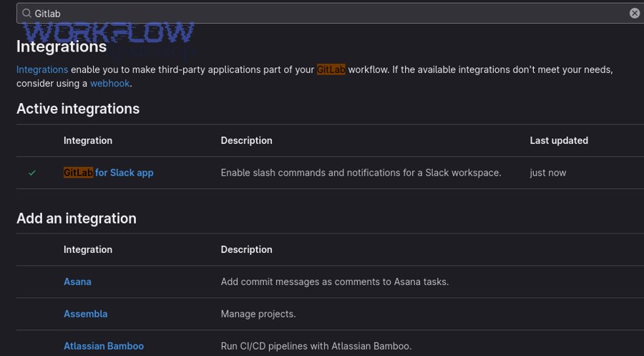Click Integration header in Add an integration table
Image resolution: width=644 pixels, height=356 pixels.
[x=88, y=249]
